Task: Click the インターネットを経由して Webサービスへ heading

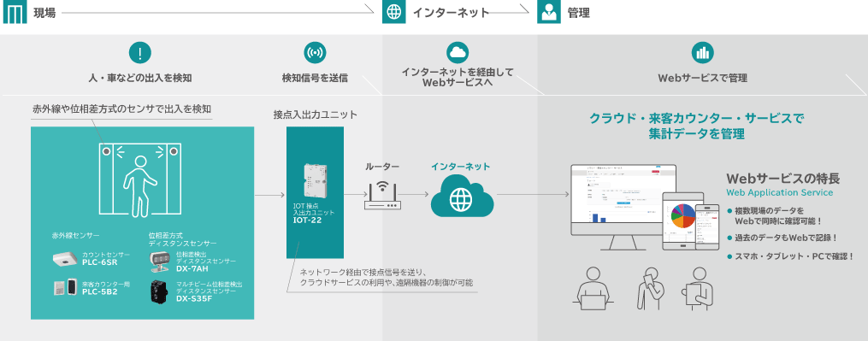Action: pos(458,78)
